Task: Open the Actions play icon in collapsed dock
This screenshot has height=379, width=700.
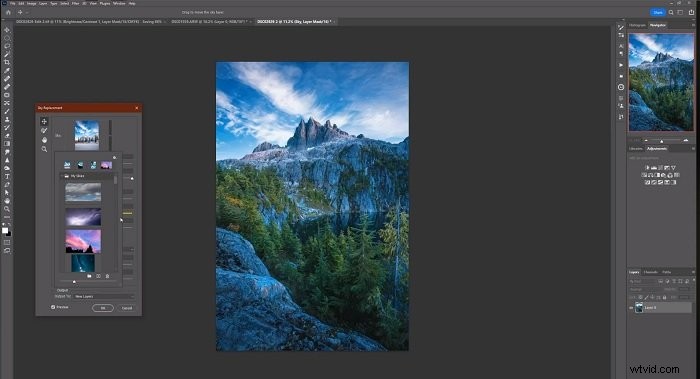Action: tap(621, 65)
